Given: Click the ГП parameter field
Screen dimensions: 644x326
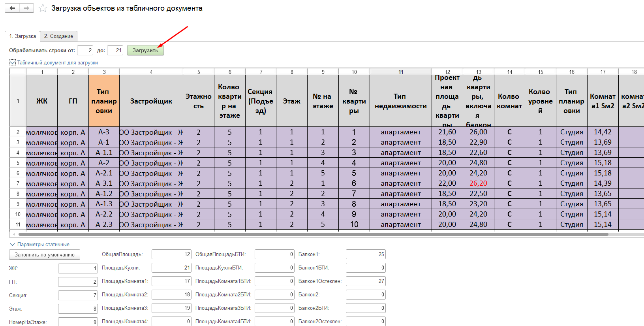Looking at the screenshot, I should click(x=78, y=282).
